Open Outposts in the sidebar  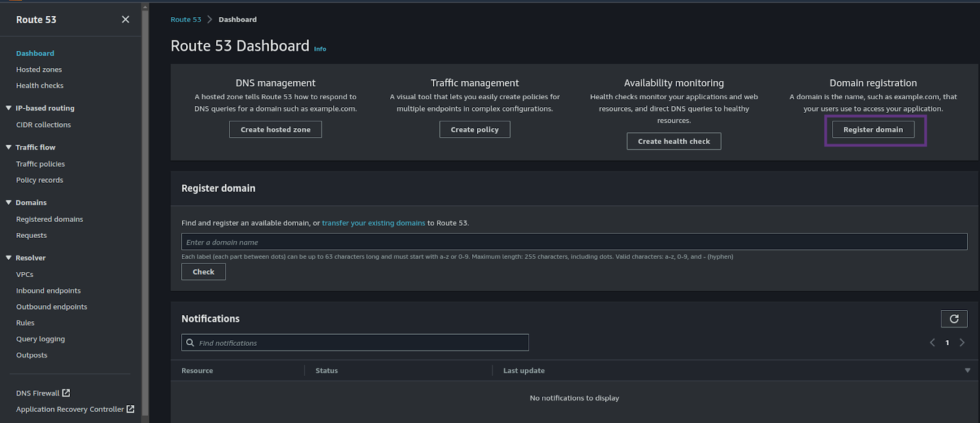pos(32,355)
